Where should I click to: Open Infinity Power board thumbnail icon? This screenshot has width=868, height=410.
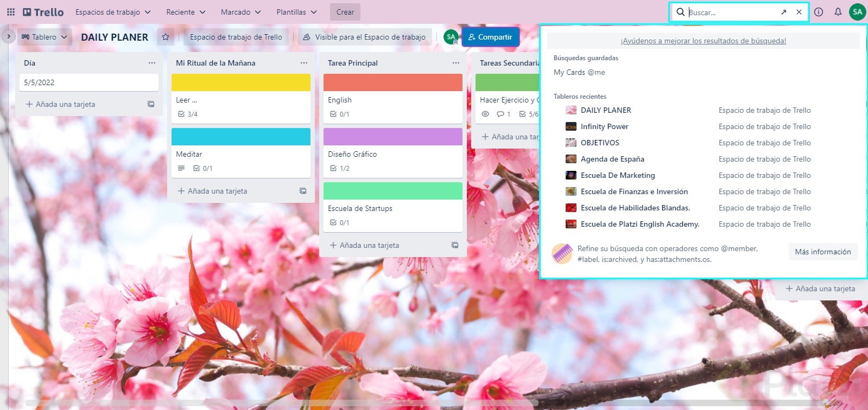[571, 126]
